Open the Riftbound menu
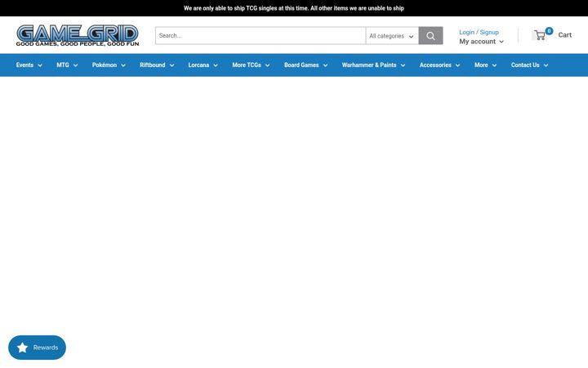Screen dimensions: 588x368 pyautogui.click(x=152, y=65)
